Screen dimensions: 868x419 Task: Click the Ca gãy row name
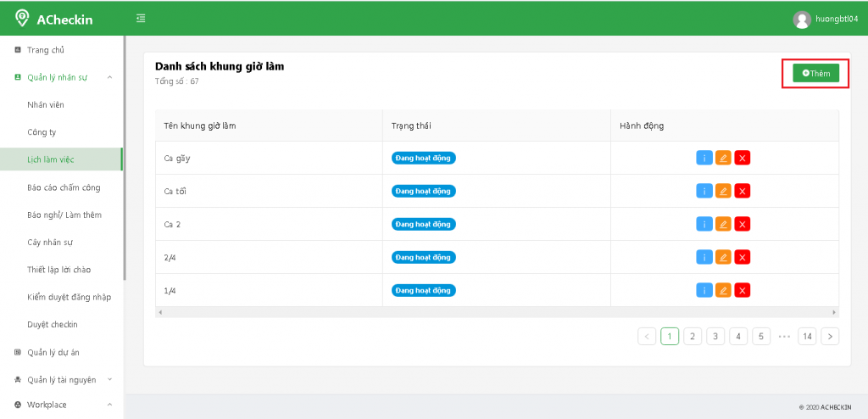click(x=177, y=159)
